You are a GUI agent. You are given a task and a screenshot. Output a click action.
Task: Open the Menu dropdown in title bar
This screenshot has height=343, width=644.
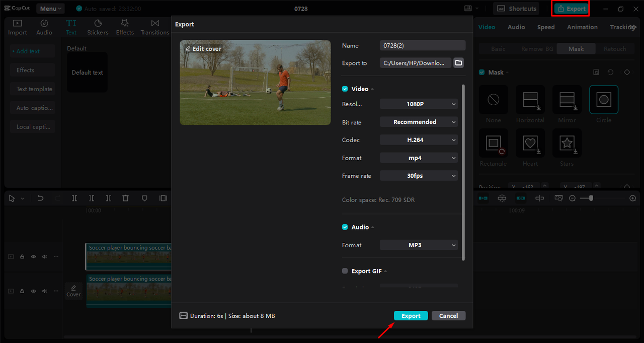50,9
